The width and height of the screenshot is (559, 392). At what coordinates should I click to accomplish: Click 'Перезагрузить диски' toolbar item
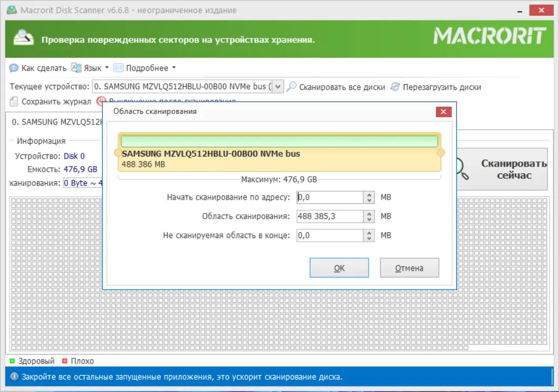(x=435, y=87)
